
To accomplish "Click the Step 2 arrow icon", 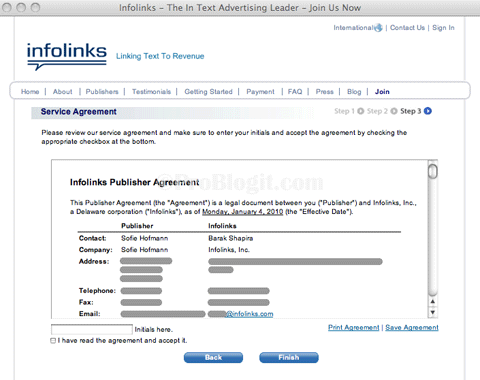I will (x=394, y=111).
